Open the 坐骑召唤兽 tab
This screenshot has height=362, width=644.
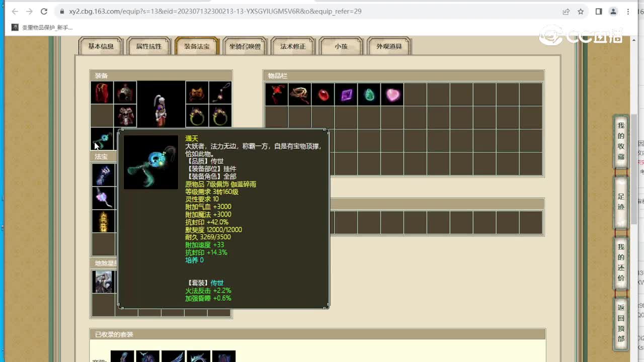[x=245, y=46]
